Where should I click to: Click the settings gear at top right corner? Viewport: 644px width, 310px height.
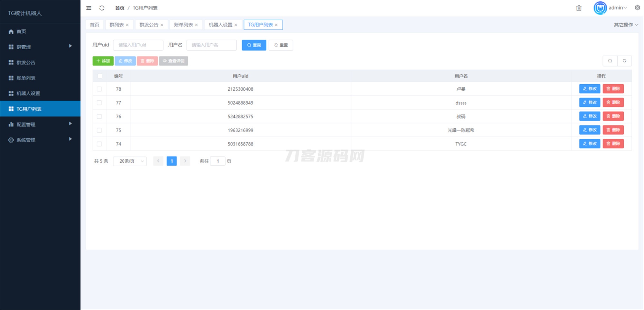pyautogui.click(x=637, y=8)
